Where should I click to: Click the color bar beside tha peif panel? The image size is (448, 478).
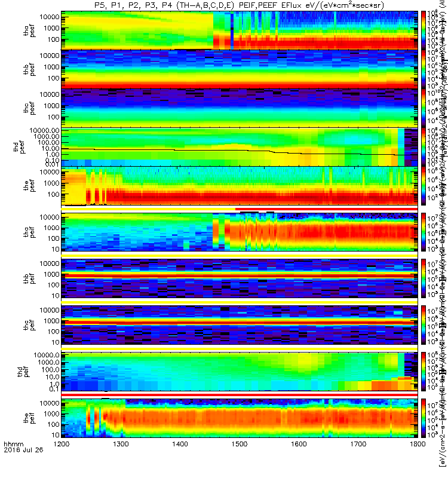click(x=424, y=232)
